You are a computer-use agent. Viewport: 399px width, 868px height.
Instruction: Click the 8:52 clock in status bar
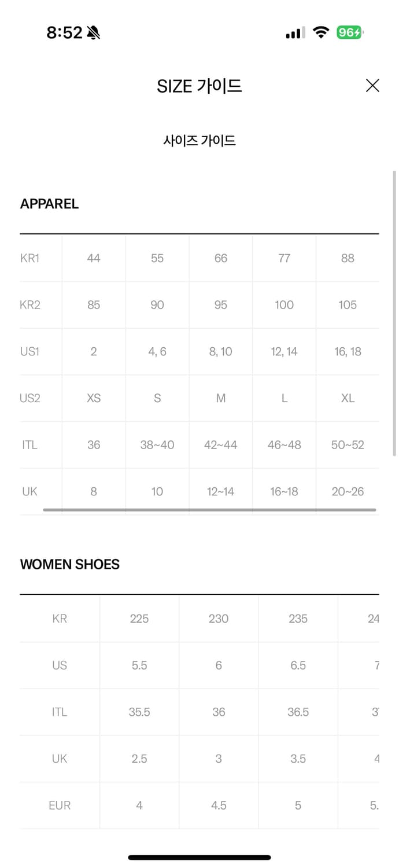64,34
